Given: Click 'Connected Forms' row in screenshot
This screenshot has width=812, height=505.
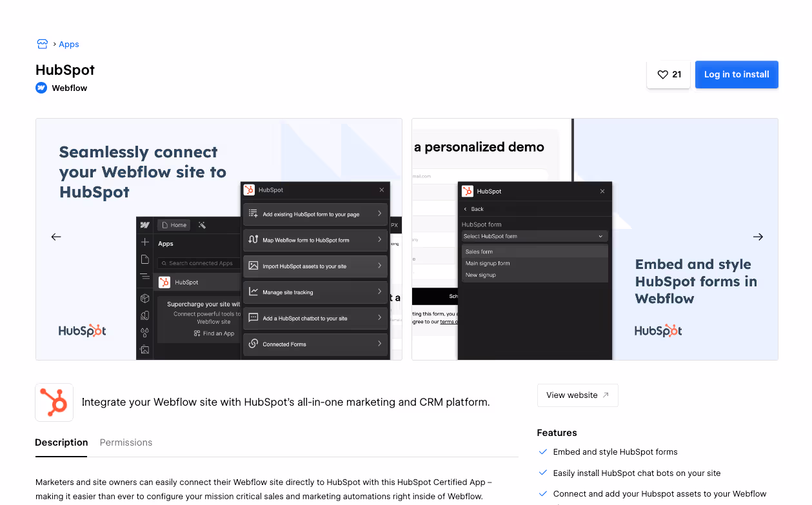Looking at the screenshot, I should pos(315,344).
